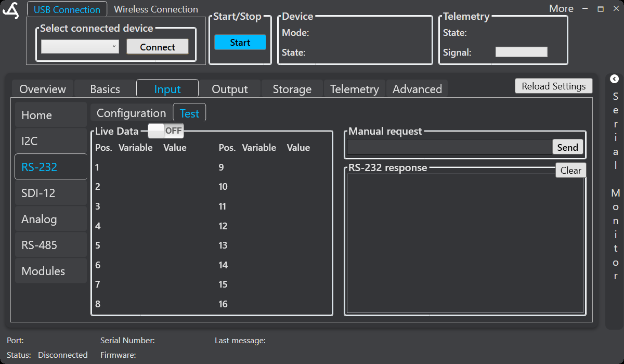Select Analog in the sidebar
The image size is (624, 364).
(x=51, y=219)
